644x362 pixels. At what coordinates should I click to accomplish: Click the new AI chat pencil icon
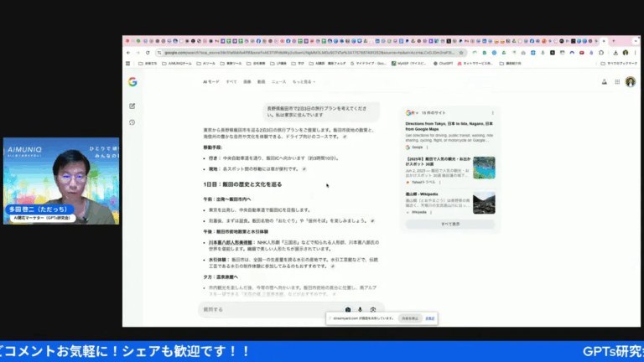(132, 106)
